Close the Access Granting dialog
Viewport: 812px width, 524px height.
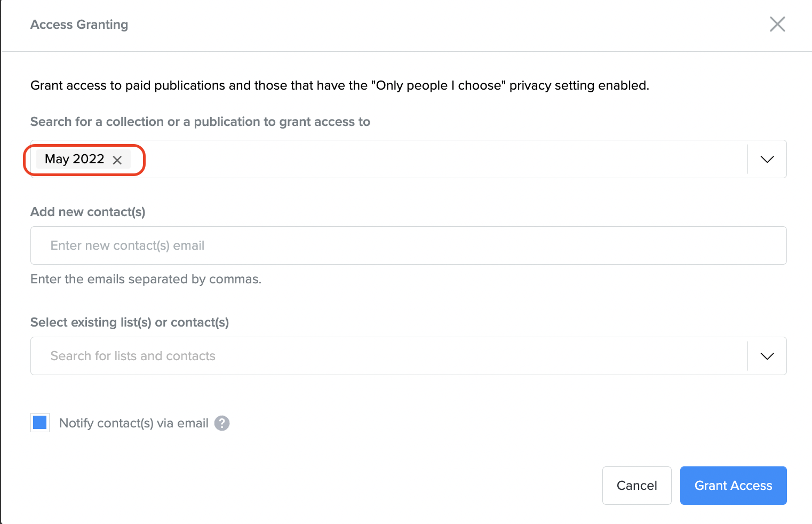coord(777,24)
